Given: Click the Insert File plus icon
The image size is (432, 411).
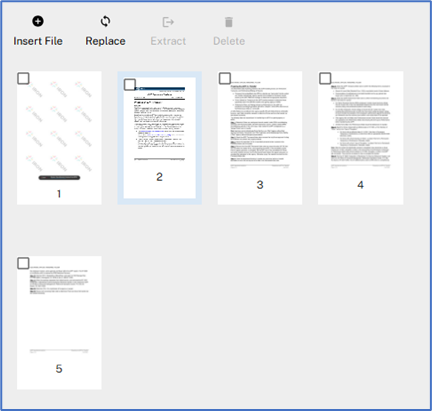Looking at the screenshot, I should click(x=38, y=21).
